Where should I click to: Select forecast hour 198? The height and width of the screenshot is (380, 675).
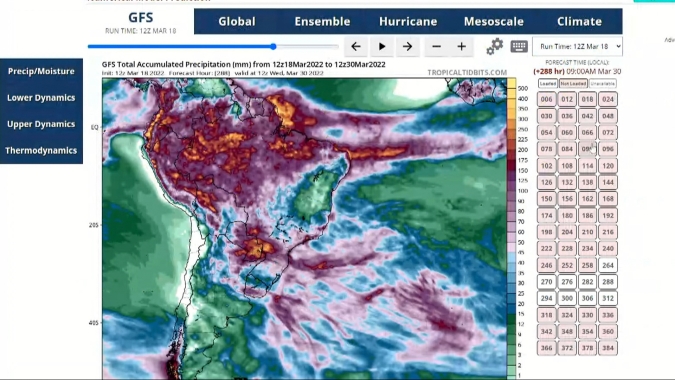[x=546, y=232]
